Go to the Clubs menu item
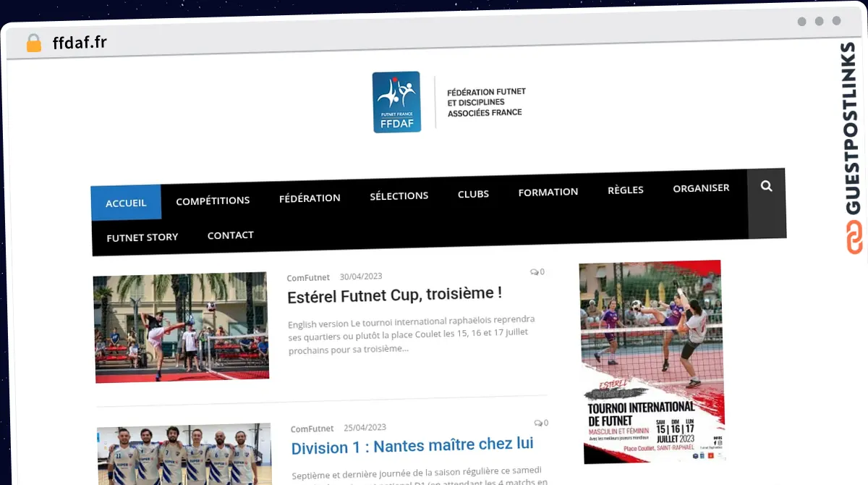The height and width of the screenshot is (485, 868). tap(473, 194)
